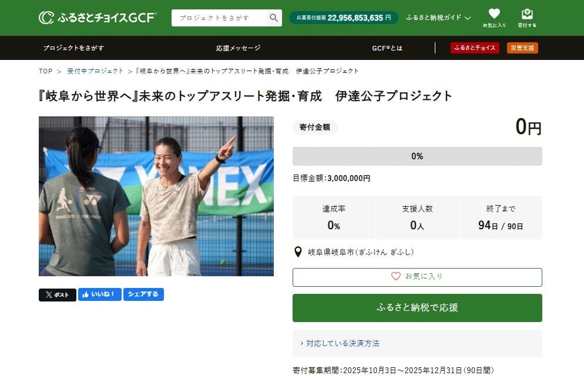Click the ふるさとチョイスGCF logo
This screenshot has width=584, height=392.
tap(97, 18)
